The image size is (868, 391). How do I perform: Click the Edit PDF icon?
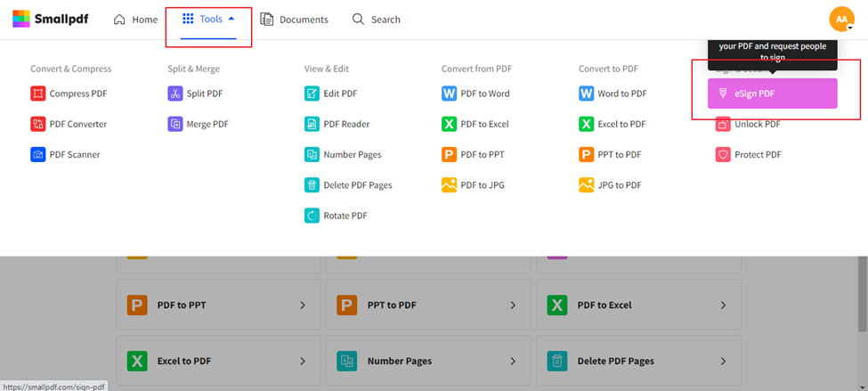pos(312,94)
